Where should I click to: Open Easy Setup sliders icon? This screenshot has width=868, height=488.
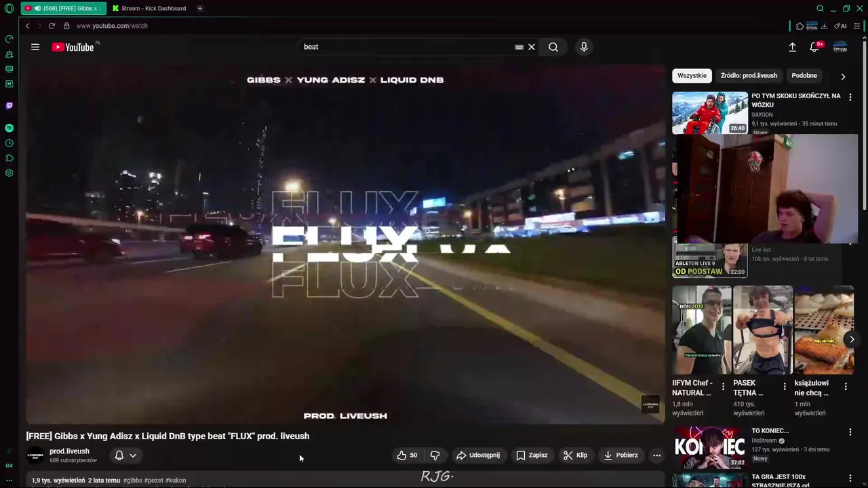pos(857,26)
